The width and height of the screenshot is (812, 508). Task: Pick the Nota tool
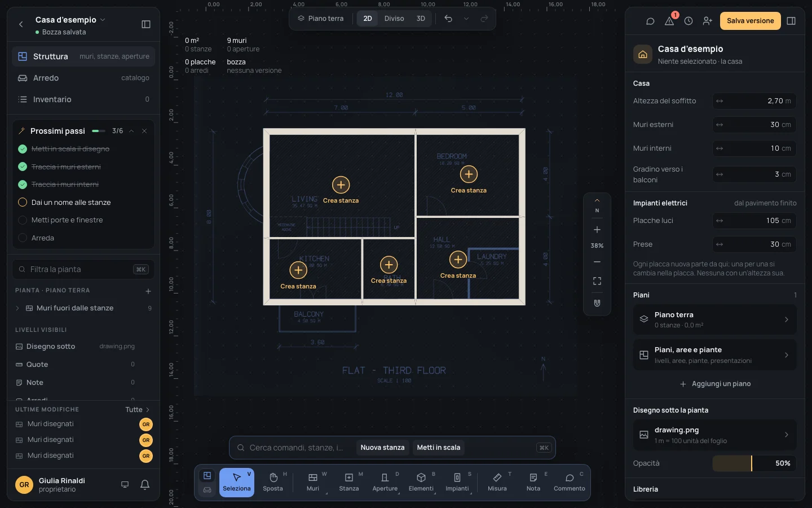click(x=533, y=483)
